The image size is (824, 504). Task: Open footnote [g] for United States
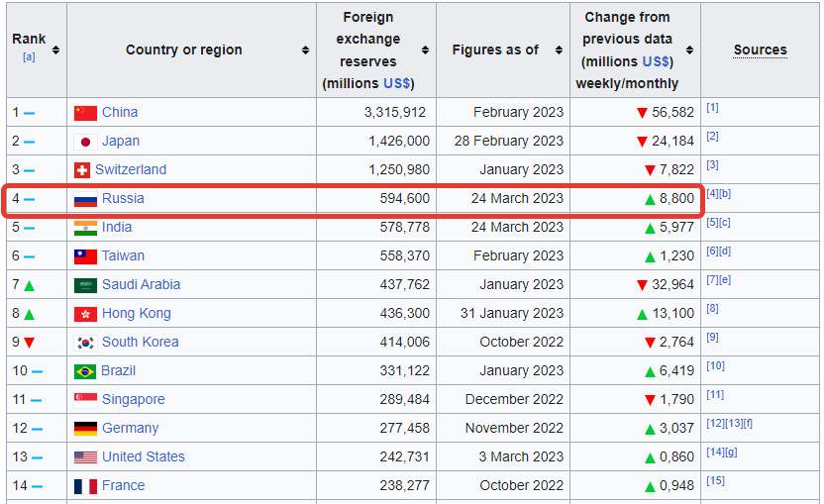pos(732,453)
